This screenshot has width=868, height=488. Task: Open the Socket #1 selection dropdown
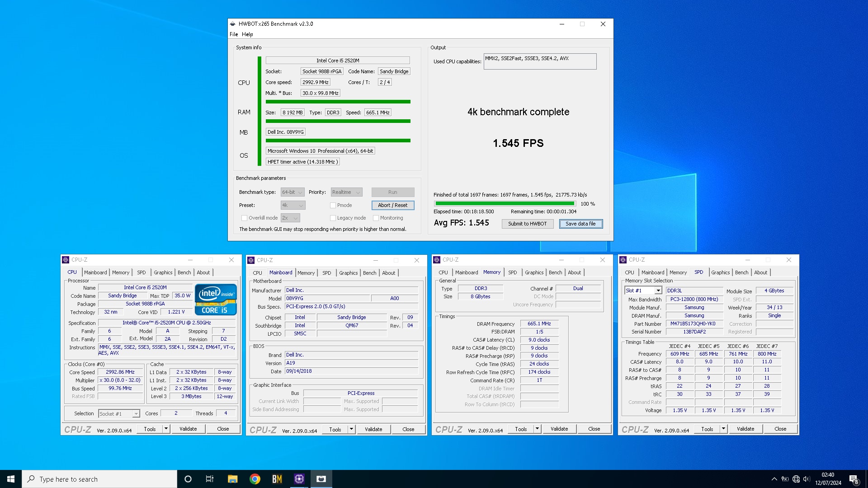119,413
